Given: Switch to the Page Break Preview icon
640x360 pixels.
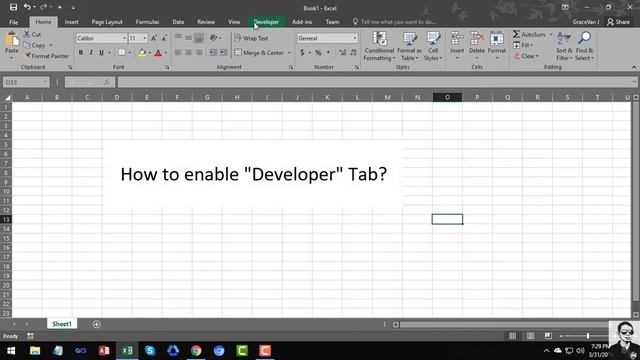Looking at the screenshot, I should tap(548, 336).
